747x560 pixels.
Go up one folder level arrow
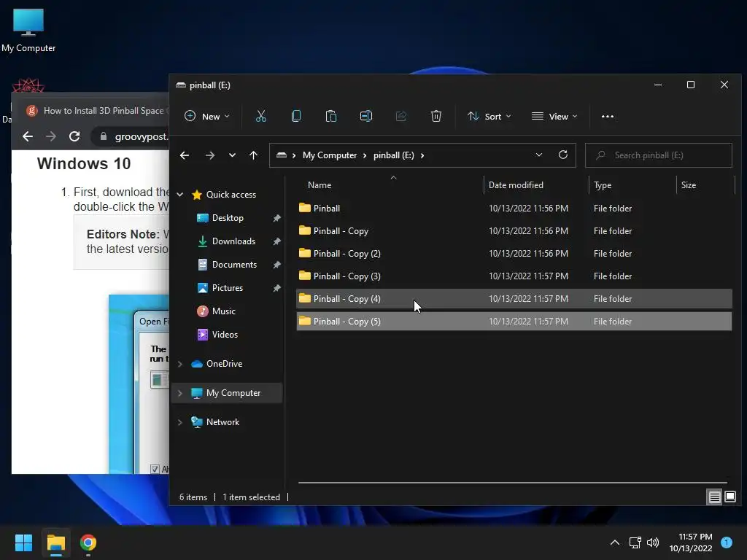pyautogui.click(x=253, y=155)
